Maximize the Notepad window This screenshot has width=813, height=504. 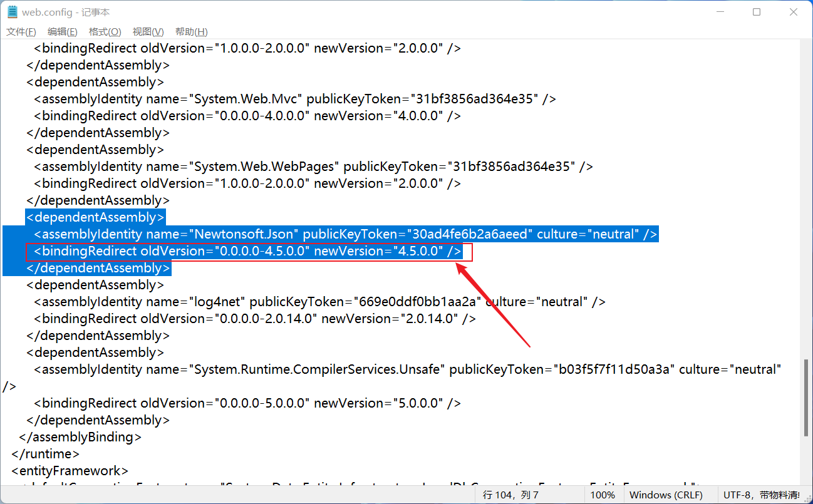[757, 12]
